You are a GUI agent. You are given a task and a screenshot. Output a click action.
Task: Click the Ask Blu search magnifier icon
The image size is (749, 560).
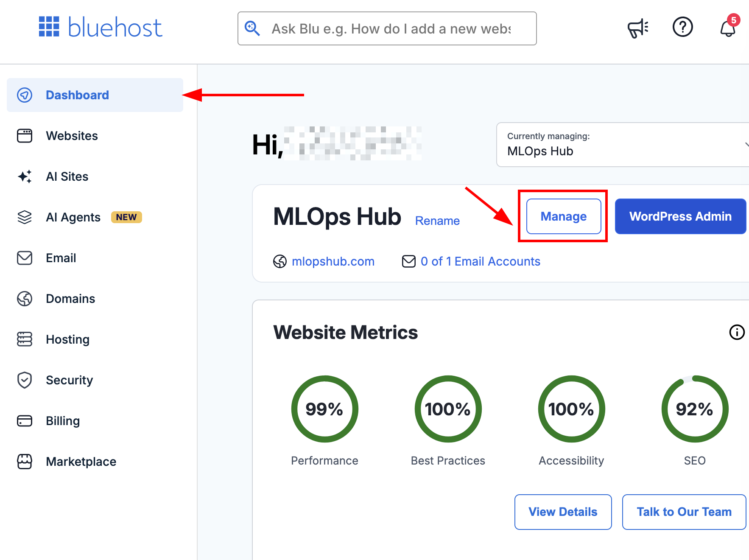point(252,28)
